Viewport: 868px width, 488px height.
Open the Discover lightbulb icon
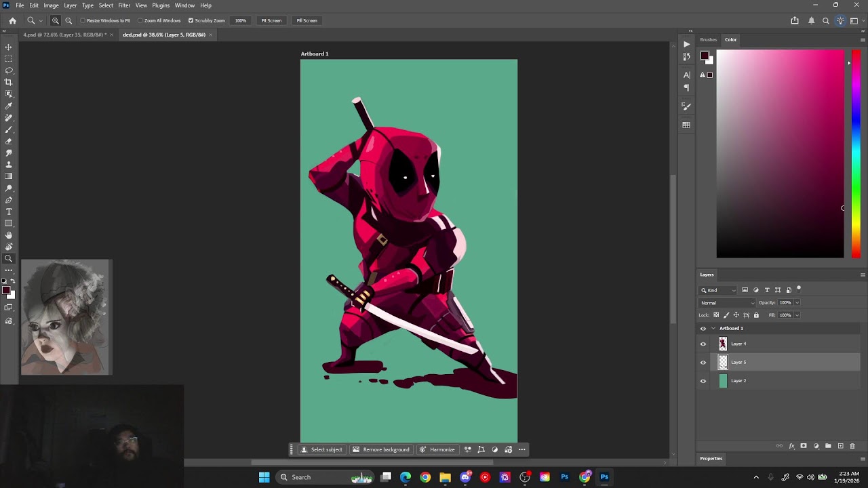840,20
